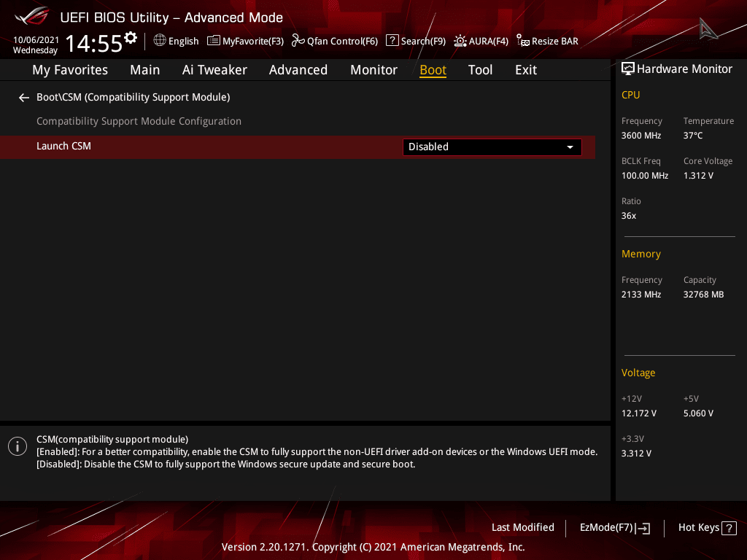Click the Version 2.20.1271 copyright text
Viewport: 747px width, 560px height.
(x=373, y=547)
